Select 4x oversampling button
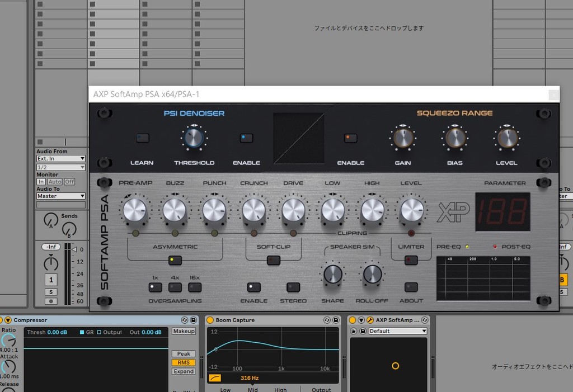Viewport: 573px width, 392px height. tap(175, 287)
